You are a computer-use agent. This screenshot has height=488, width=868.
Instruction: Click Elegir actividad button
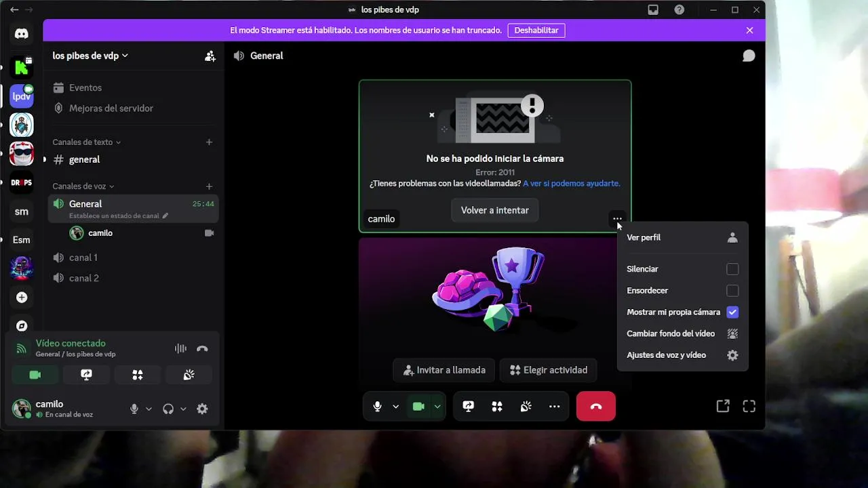pyautogui.click(x=548, y=370)
